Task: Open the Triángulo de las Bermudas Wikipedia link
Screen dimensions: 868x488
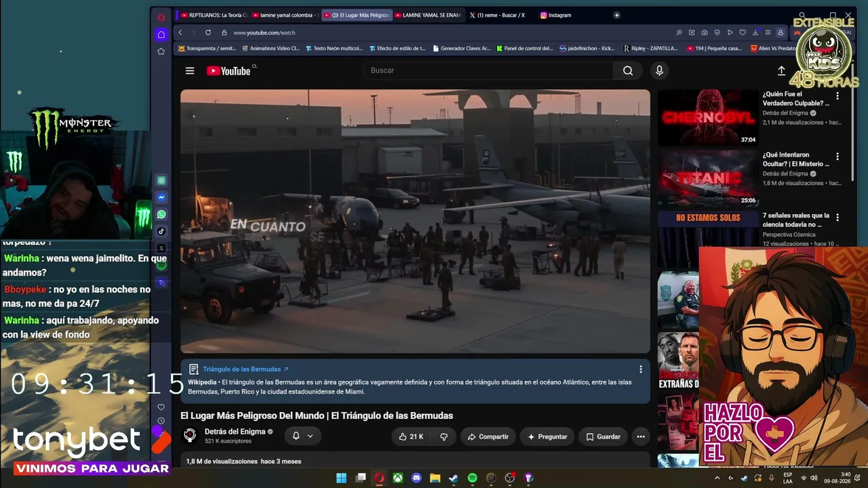Action: pyautogui.click(x=245, y=369)
